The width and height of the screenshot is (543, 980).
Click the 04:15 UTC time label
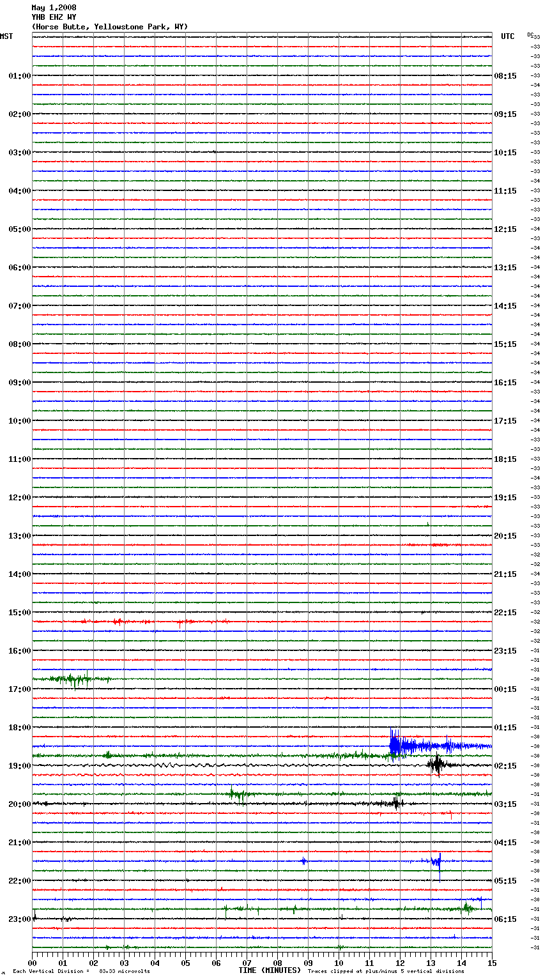coord(505,843)
